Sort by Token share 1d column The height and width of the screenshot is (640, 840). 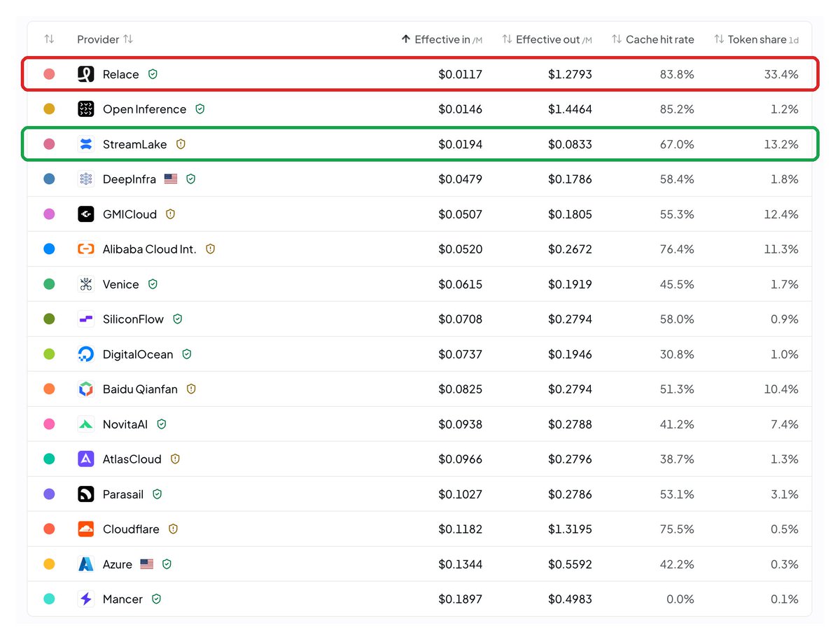pos(756,39)
